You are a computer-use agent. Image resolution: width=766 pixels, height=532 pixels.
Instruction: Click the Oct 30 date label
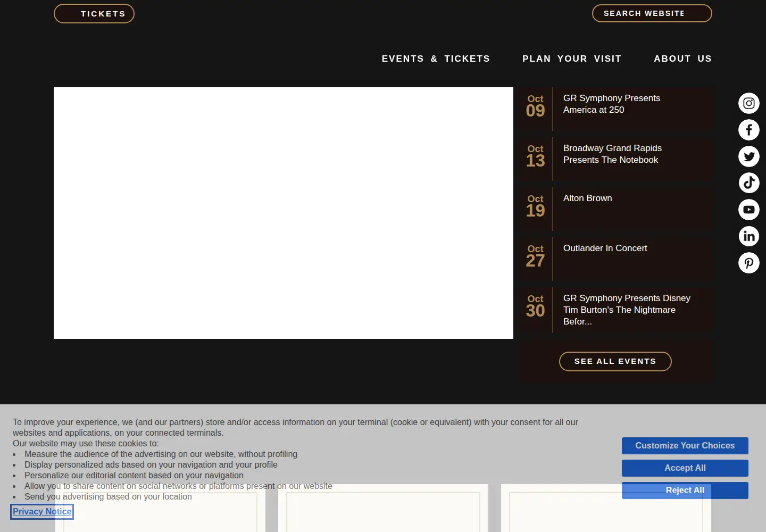coord(536,306)
